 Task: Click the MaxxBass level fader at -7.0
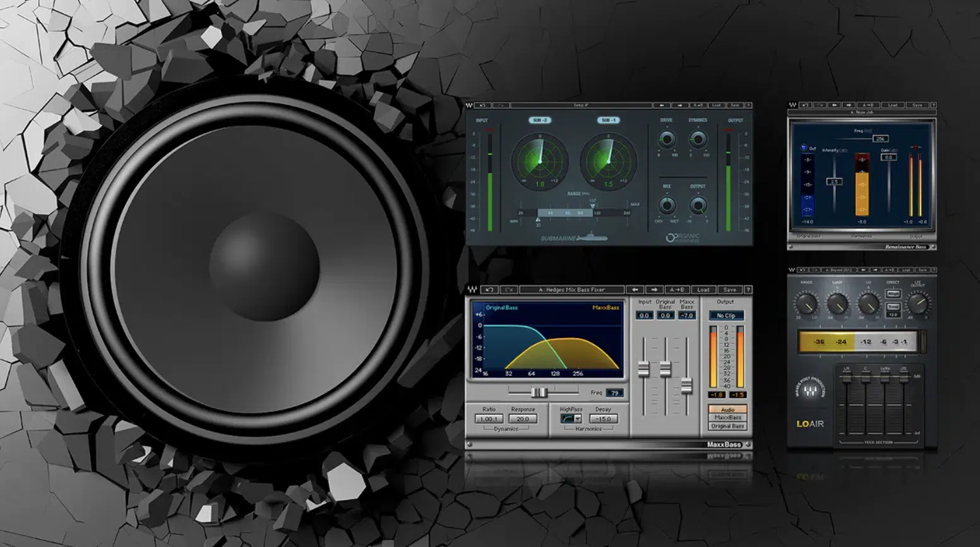point(686,385)
